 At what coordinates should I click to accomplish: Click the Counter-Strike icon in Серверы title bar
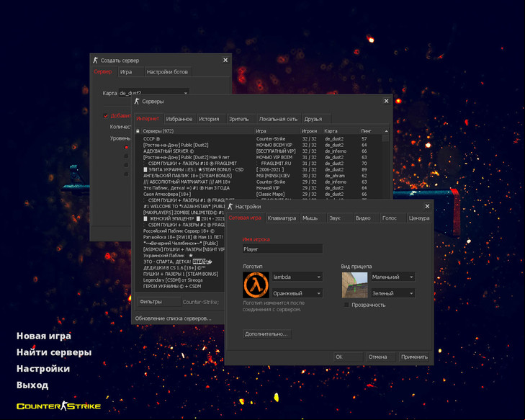[137, 102]
